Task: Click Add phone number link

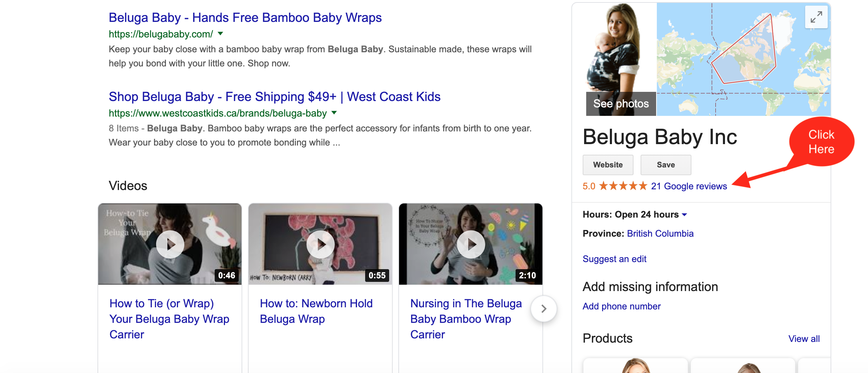Action: (622, 306)
